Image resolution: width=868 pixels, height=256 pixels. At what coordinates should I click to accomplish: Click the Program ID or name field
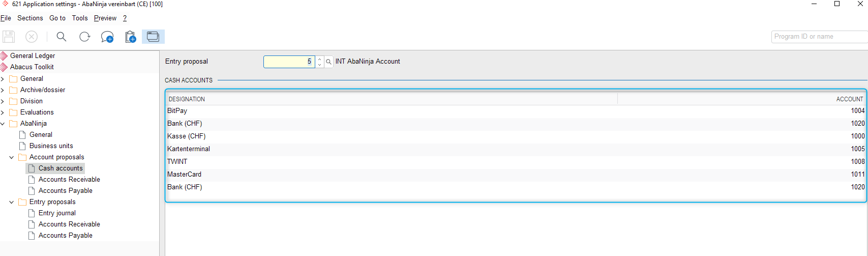coord(819,37)
